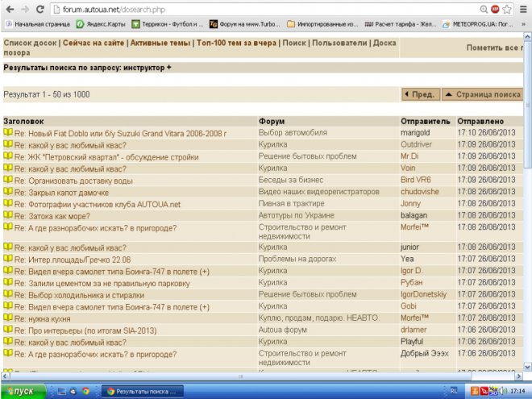The height and width of the screenshot is (399, 532).
Task: Click the Adblock icon in the toolbar
Action: [495, 9]
